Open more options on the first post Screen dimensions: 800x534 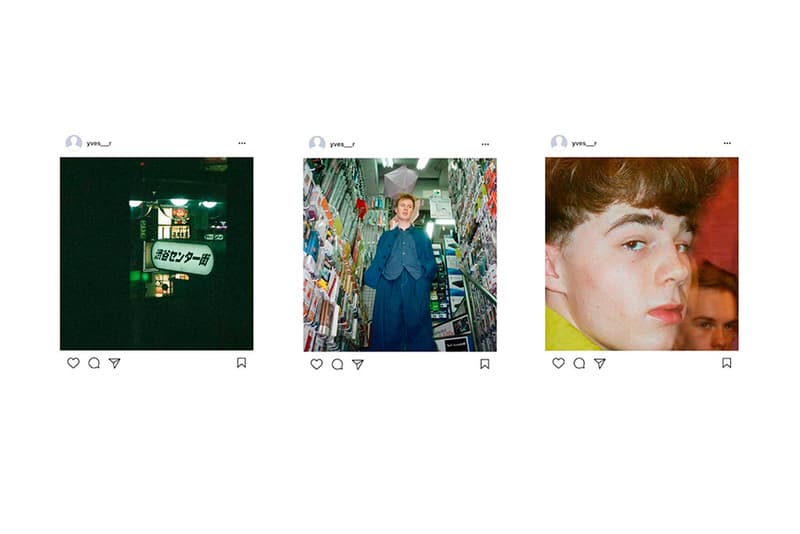point(242,143)
